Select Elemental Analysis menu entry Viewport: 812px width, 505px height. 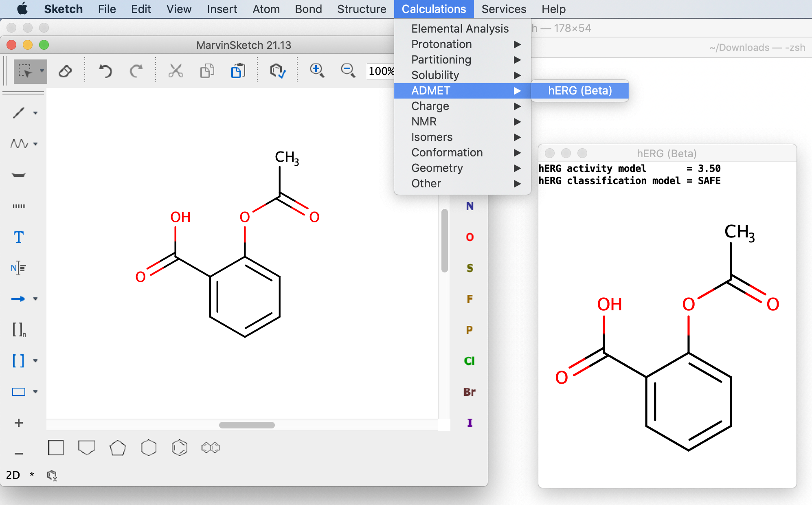(460, 29)
